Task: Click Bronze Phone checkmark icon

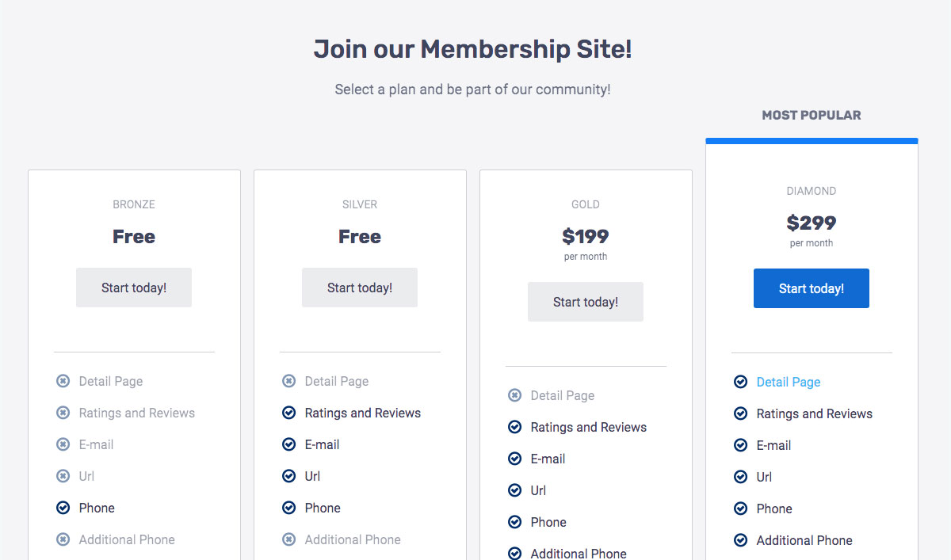Action: tap(63, 508)
